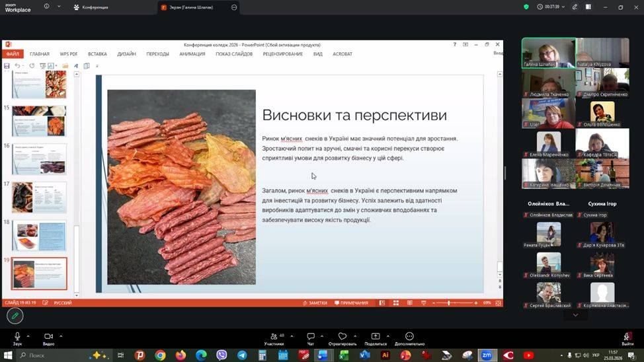The height and width of the screenshot is (362, 644).
Task: Open the Zoom Участники participants panel
Action: (274, 337)
